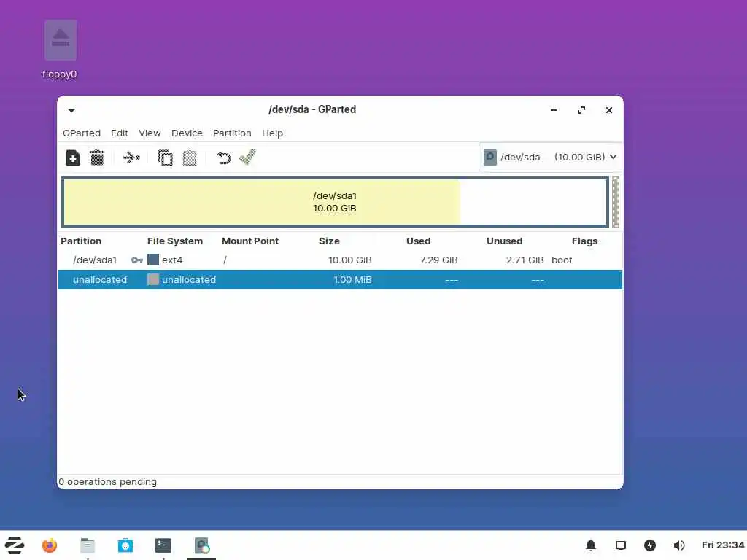This screenshot has height=560, width=747.
Task: Close the GParted window
Action: pyautogui.click(x=609, y=110)
